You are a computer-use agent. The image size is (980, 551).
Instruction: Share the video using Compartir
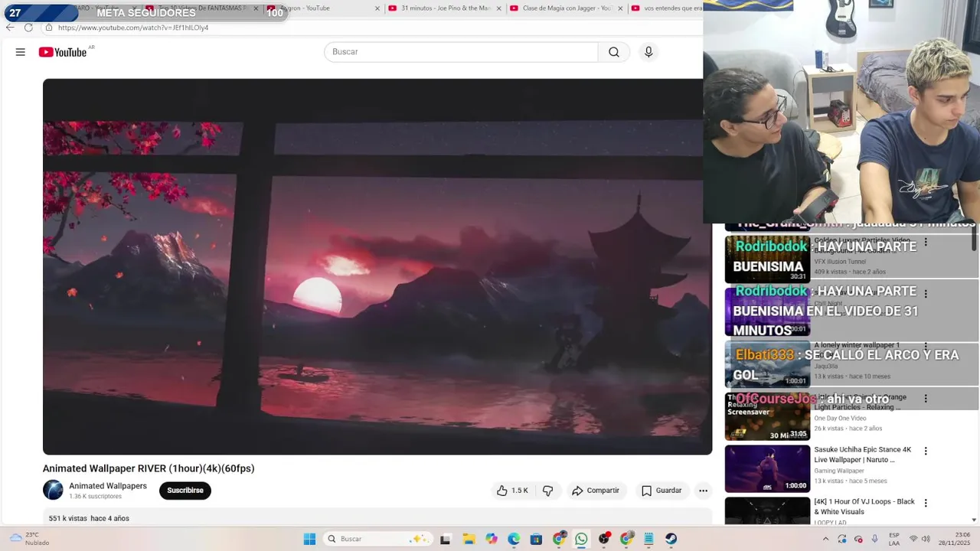(596, 491)
